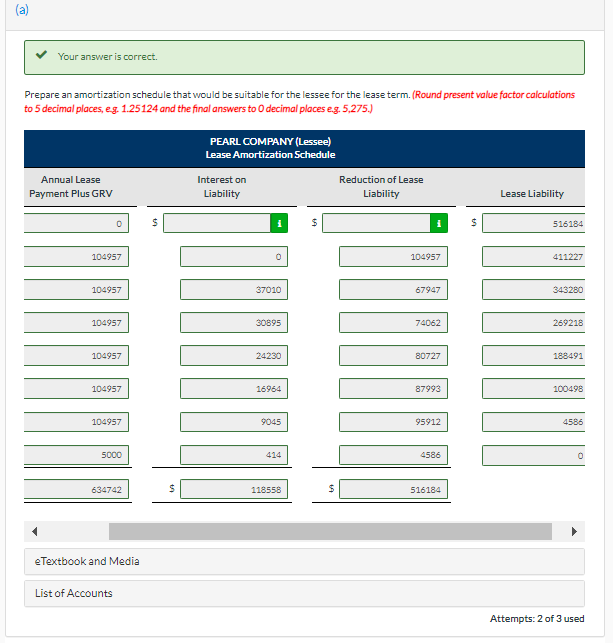Select the Lease Liability field showing 269218
Viewport: 613px width, 643px height.
click(x=533, y=322)
